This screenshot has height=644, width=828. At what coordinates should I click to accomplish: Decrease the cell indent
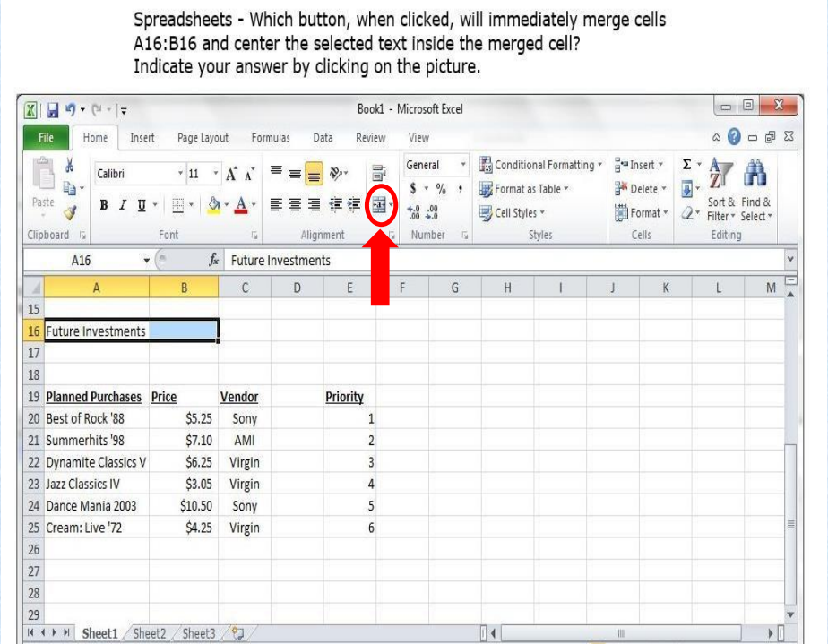[x=335, y=205]
